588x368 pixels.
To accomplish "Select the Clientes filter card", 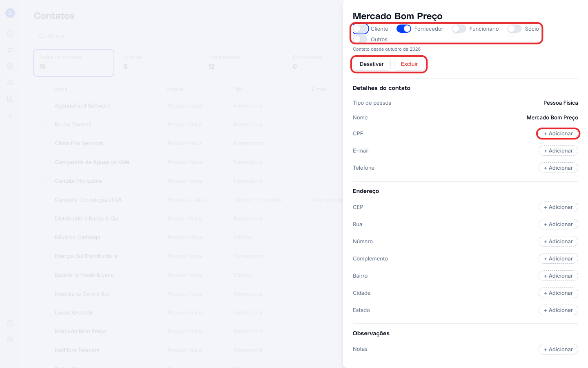I will pyautogui.click(x=158, y=63).
